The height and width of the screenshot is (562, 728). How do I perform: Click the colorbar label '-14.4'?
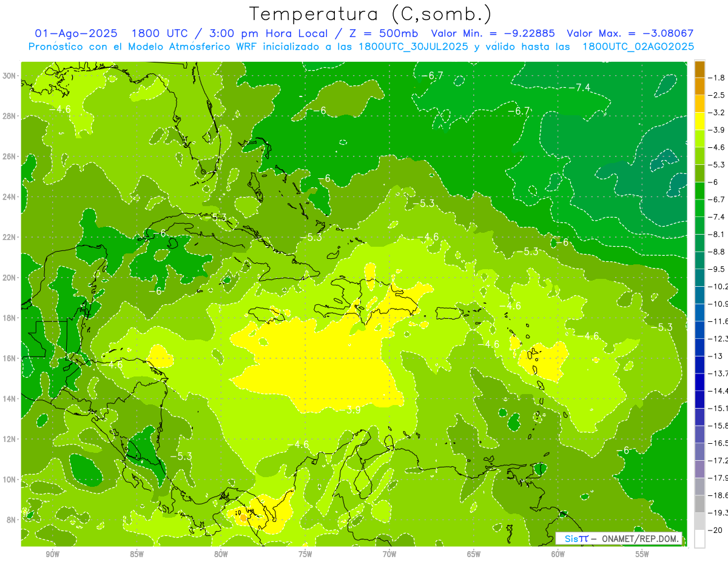tap(718, 390)
